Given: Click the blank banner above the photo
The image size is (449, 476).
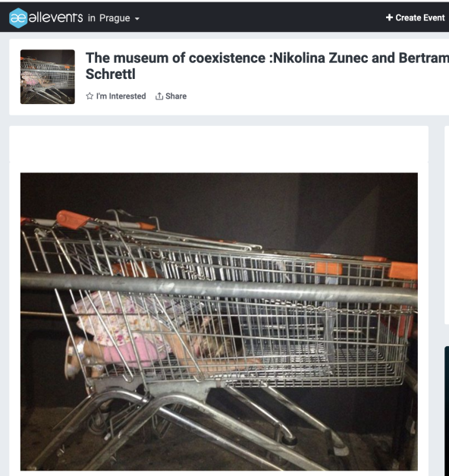Looking at the screenshot, I should coord(218,144).
